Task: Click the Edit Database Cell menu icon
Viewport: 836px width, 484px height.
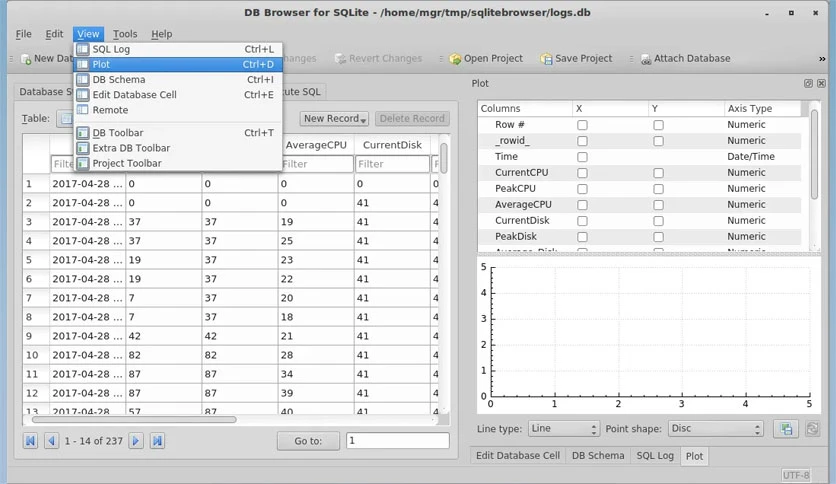Action: 83,95
